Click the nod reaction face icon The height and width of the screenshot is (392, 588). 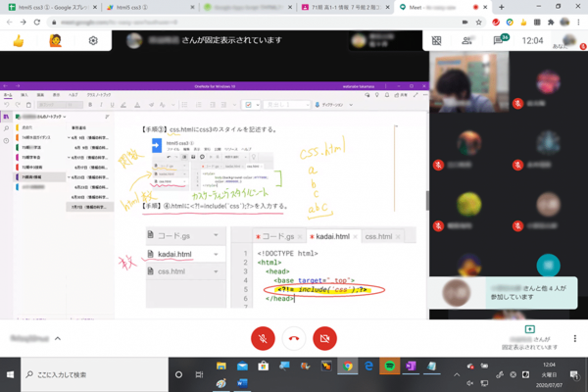tap(56, 41)
